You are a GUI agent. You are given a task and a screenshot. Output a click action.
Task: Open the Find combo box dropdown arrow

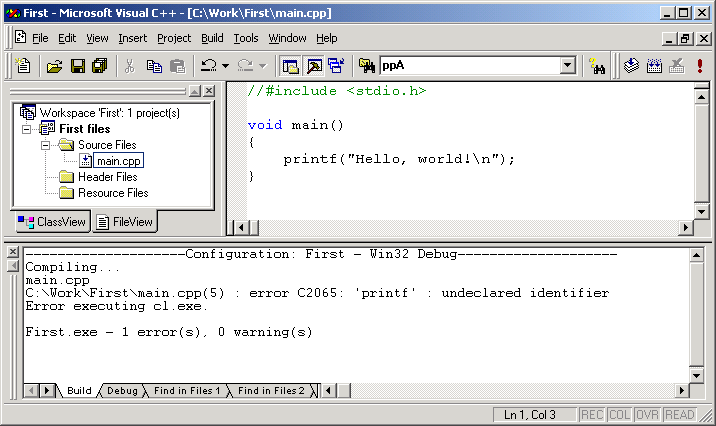pos(568,66)
